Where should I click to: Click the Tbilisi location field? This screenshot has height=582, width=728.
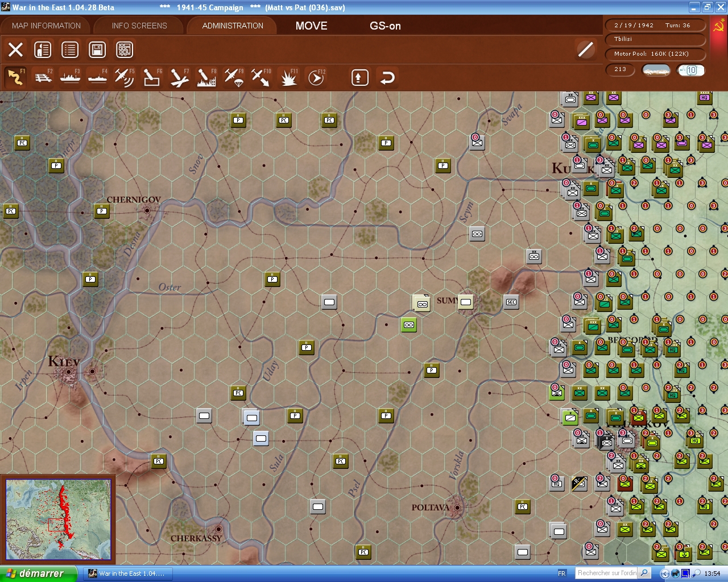pyautogui.click(x=656, y=39)
